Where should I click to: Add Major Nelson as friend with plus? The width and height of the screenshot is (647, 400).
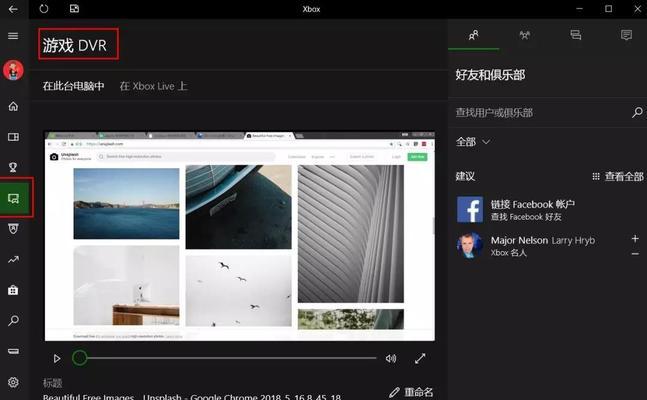[635, 239]
